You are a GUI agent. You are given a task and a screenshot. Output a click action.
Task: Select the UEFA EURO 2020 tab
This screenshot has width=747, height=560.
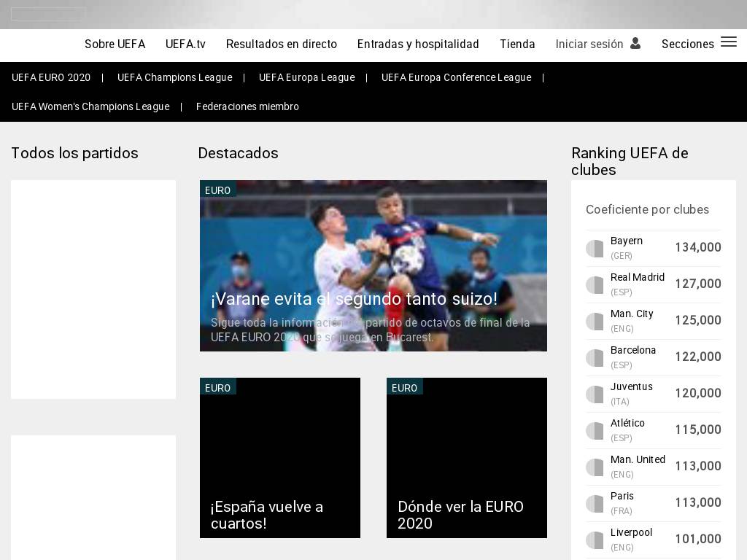pos(51,77)
